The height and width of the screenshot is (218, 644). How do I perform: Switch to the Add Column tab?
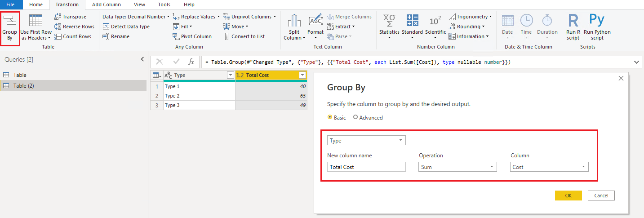pyautogui.click(x=107, y=4)
